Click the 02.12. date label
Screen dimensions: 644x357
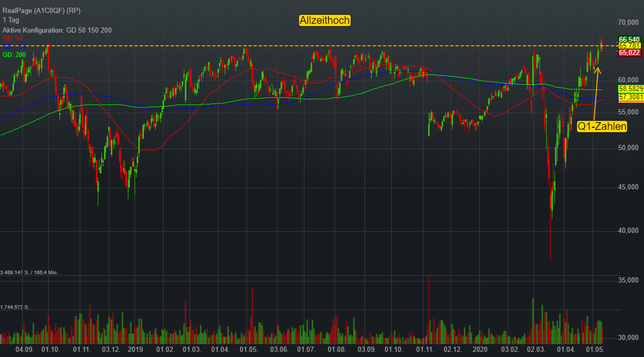(453, 350)
